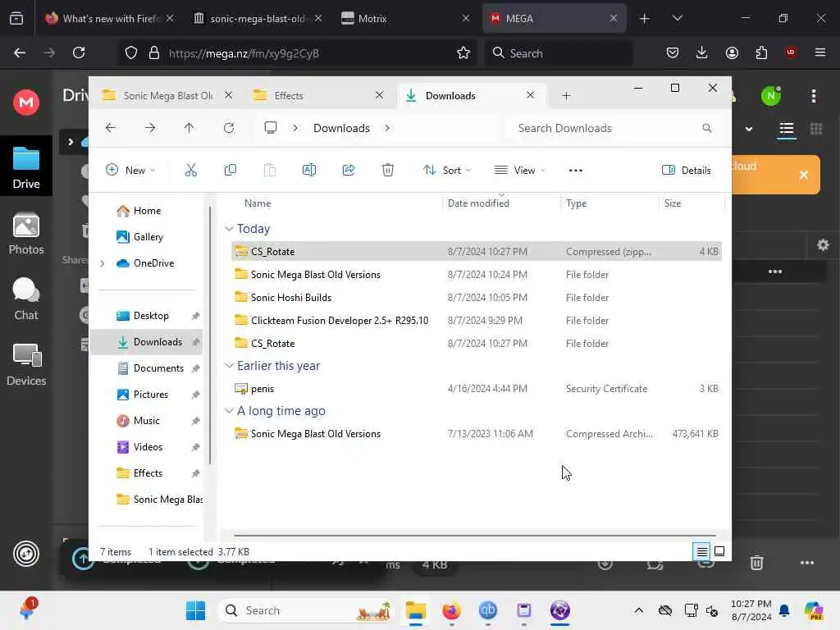
Task: Switch to large thumbnails view toggle
Action: coord(719,551)
